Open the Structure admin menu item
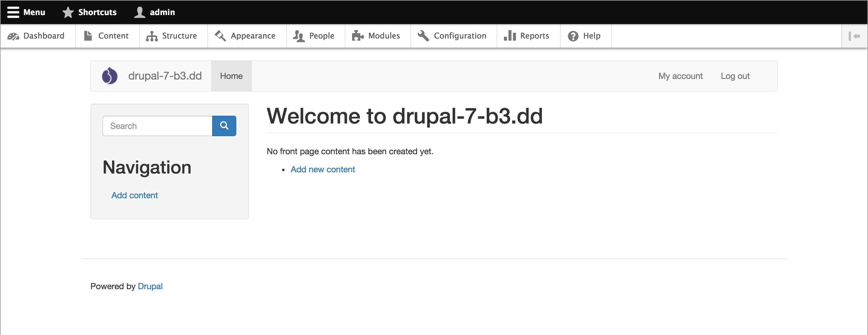 pos(174,36)
